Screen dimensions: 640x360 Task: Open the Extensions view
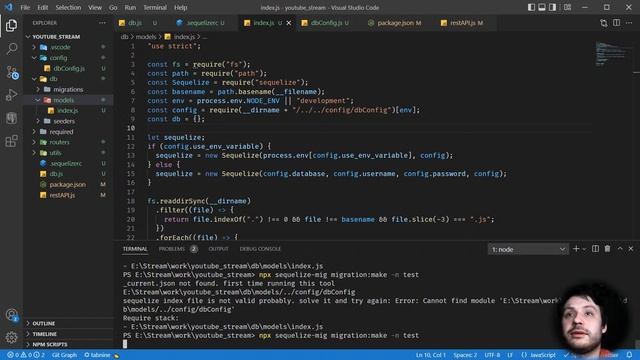pos(11,141)
